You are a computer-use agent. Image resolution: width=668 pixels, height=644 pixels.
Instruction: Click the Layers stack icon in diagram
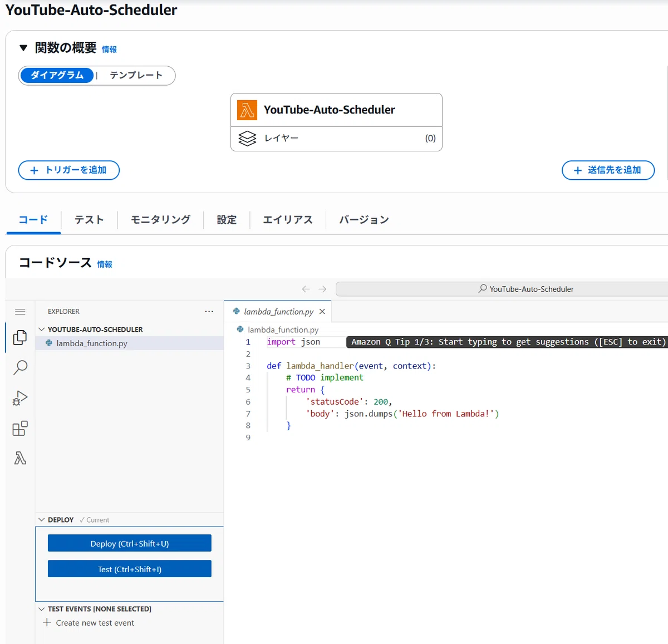(x=247, y=138)
